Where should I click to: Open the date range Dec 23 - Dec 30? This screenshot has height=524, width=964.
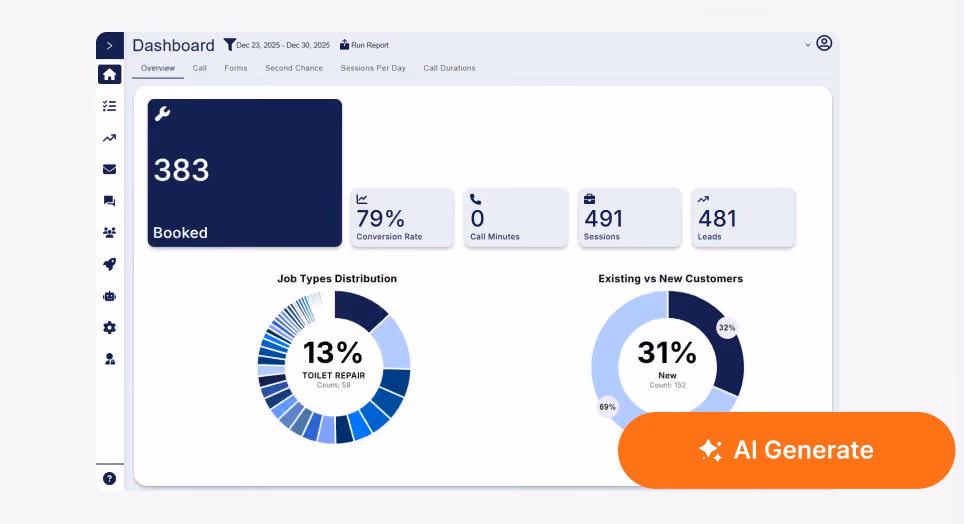coord(283,46)
